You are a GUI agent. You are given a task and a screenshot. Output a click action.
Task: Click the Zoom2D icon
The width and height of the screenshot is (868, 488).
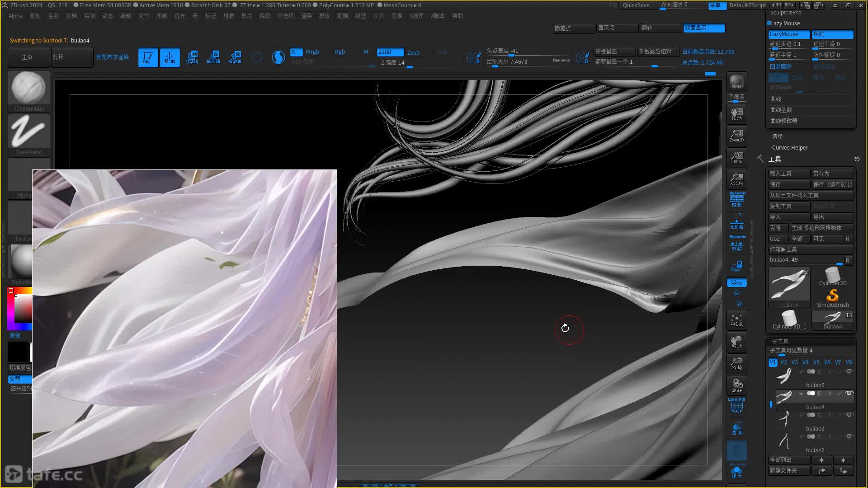[736, 136]
